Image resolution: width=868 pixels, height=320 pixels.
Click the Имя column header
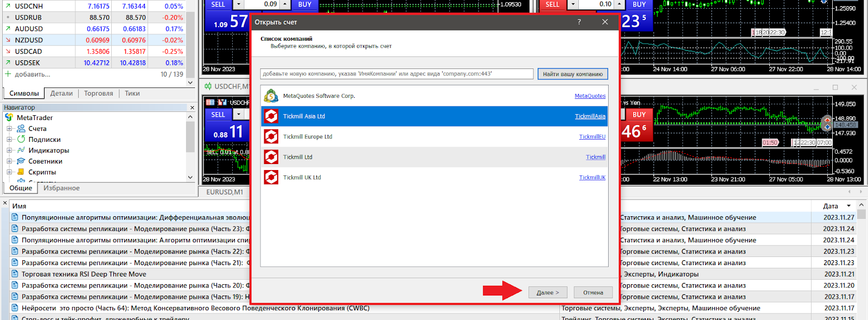pos(19,206)
